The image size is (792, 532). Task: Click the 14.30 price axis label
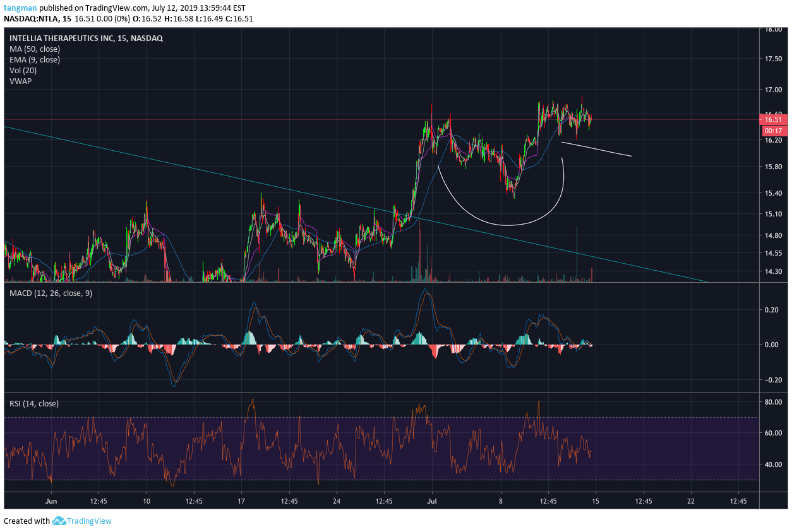coord(774,271)
